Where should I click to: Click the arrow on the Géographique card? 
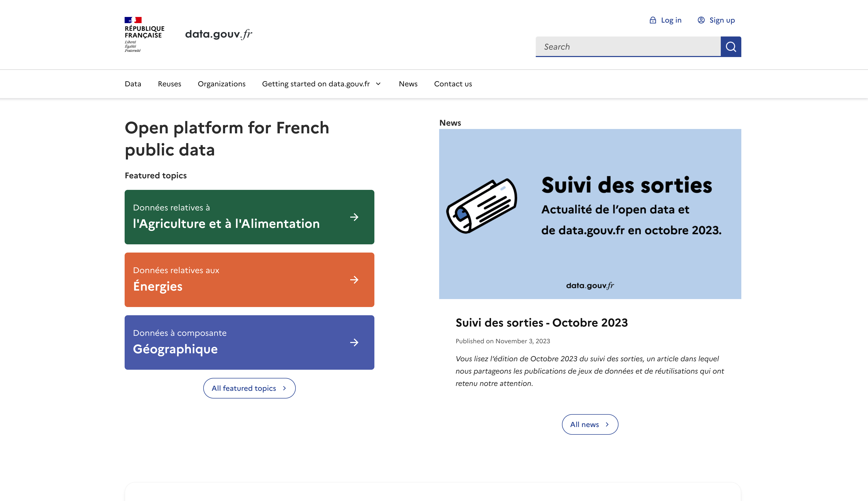[x=354, y=342]
